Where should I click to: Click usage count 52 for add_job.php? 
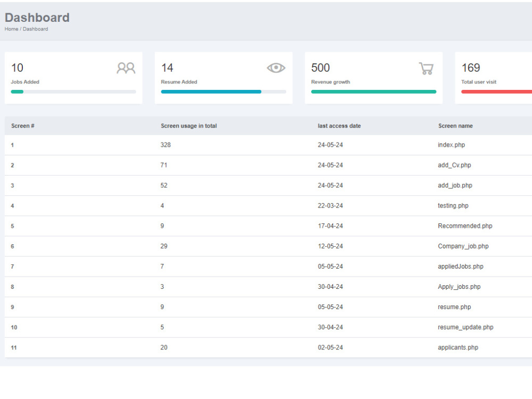click(x=164, y=186)
